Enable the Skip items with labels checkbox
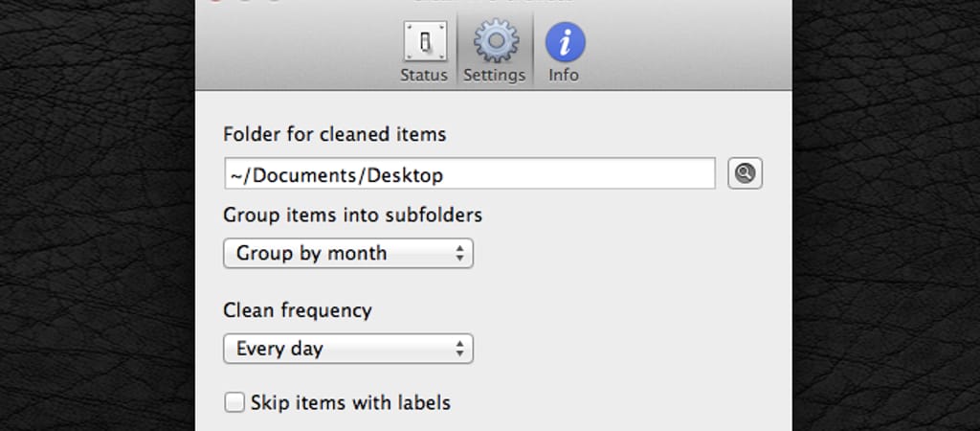980x431 pixels. click(x=234, y=402)
